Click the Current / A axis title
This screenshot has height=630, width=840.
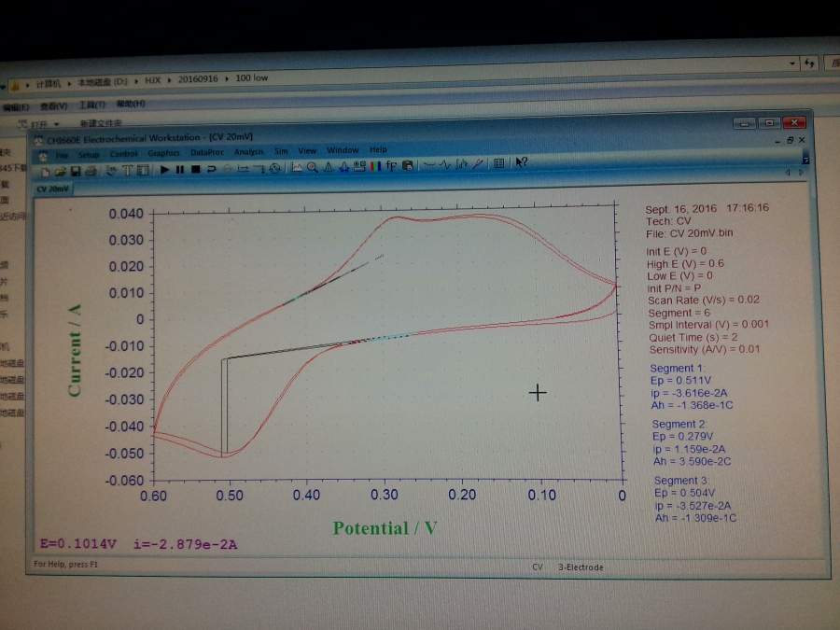coord(75,350)
